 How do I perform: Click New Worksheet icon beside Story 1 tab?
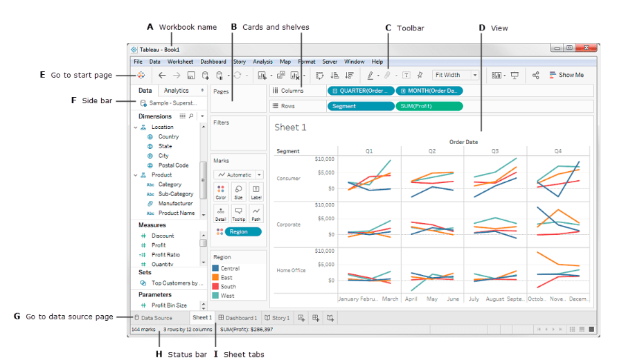(x=301, y=318)
